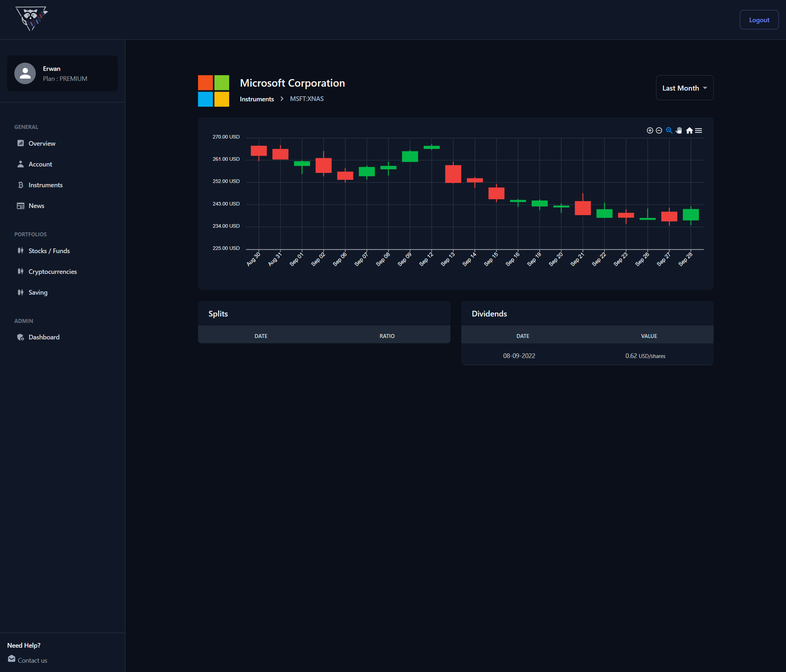Click the Dividends VALUE column header
Screen dimensions: 786x672
[x=649, y=336]
